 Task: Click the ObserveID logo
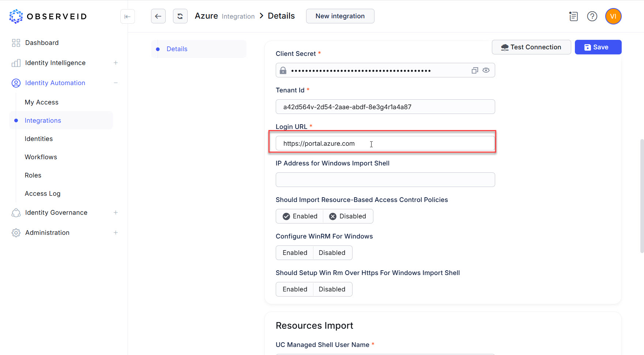tap(48, 16)
